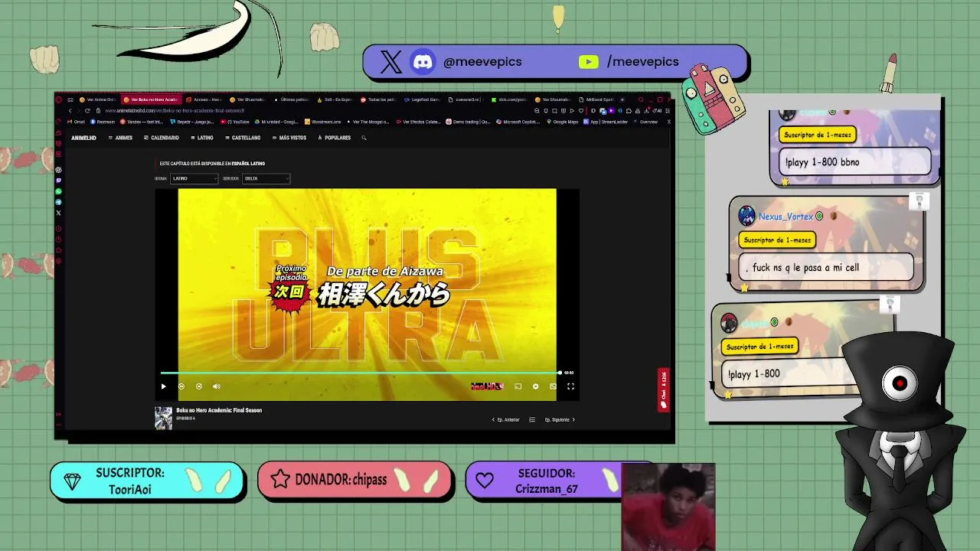The height and width of the screenshot is (551, 980).
Task: Click the DONADOR: chipass panel
Action: (355, 480)
